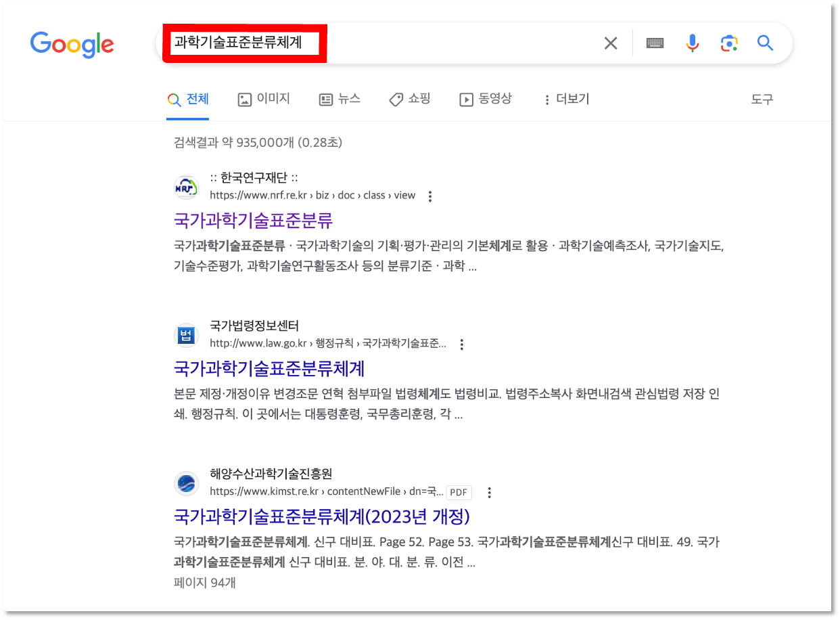Open more options for 한국연구재단 result

pyautogui.click(x=429, y=196)
